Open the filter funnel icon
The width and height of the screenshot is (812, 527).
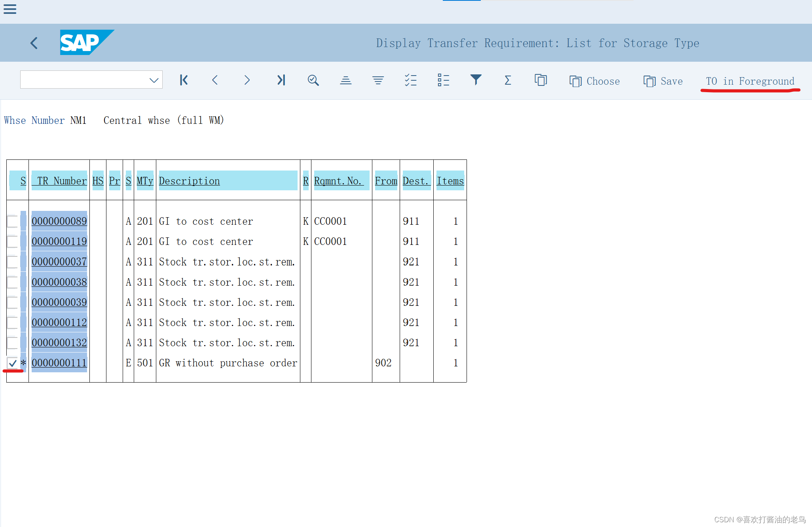(476, 80)
